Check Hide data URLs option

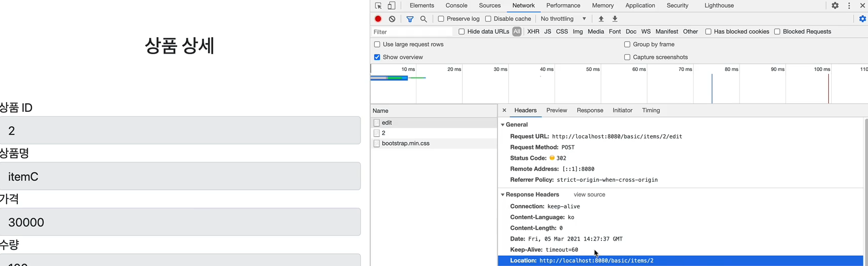click(x=462, y=32)
